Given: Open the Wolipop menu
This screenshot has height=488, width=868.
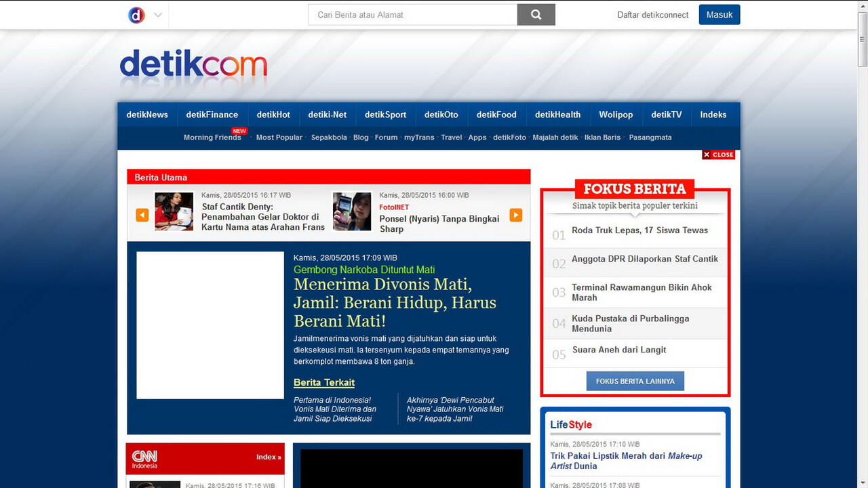Looking at the screenshot, I should coord(616,115).
